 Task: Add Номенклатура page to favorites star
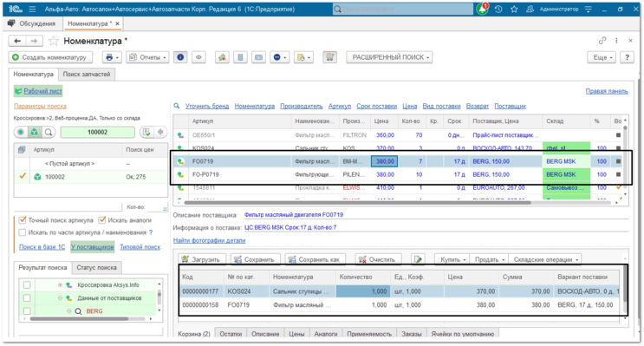pyautogui.click(x=54, y=41)
